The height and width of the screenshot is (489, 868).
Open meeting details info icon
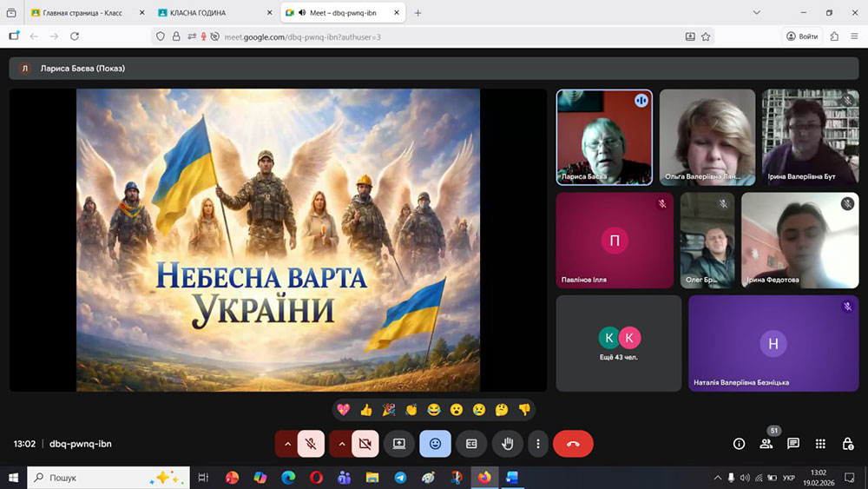(739, 444)
